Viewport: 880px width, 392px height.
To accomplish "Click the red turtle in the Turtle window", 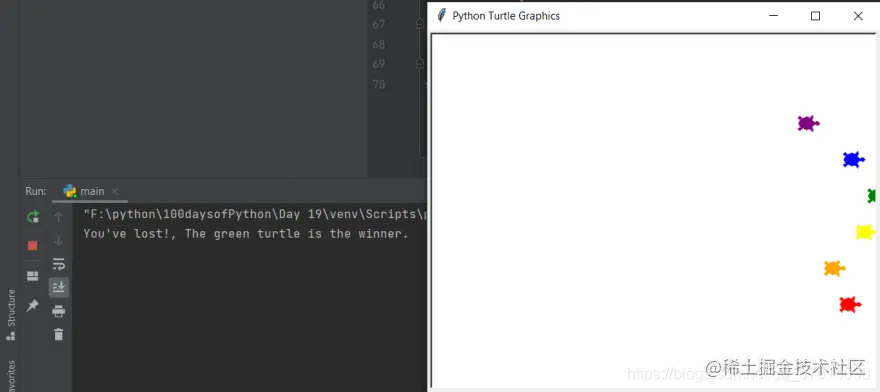I will click(850, 304).
